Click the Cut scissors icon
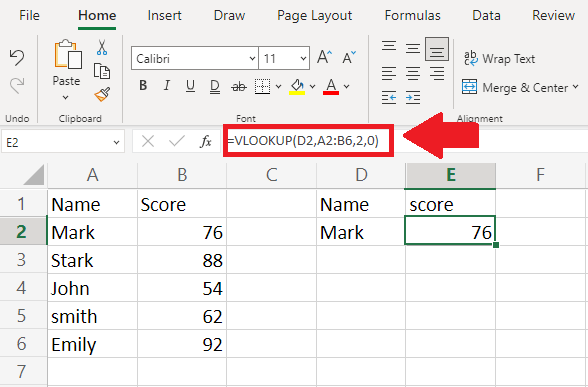The image size is (588, 387). (102, 48)
